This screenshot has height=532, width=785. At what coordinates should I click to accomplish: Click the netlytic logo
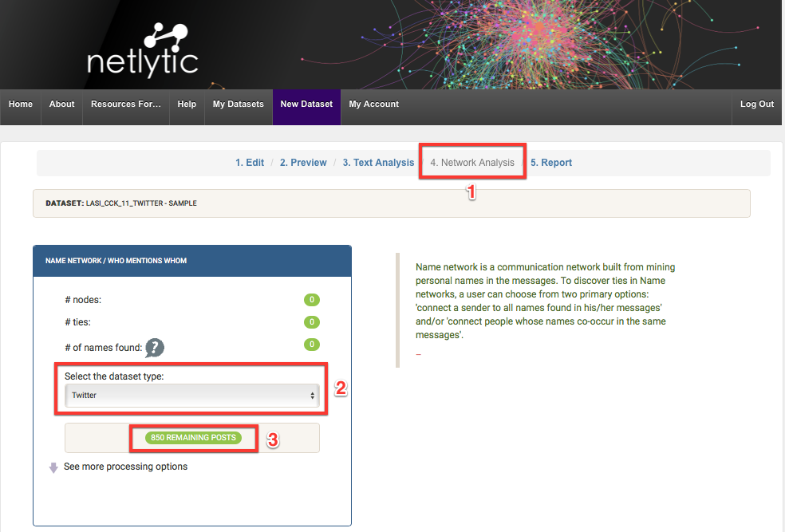tap(142, 49)
